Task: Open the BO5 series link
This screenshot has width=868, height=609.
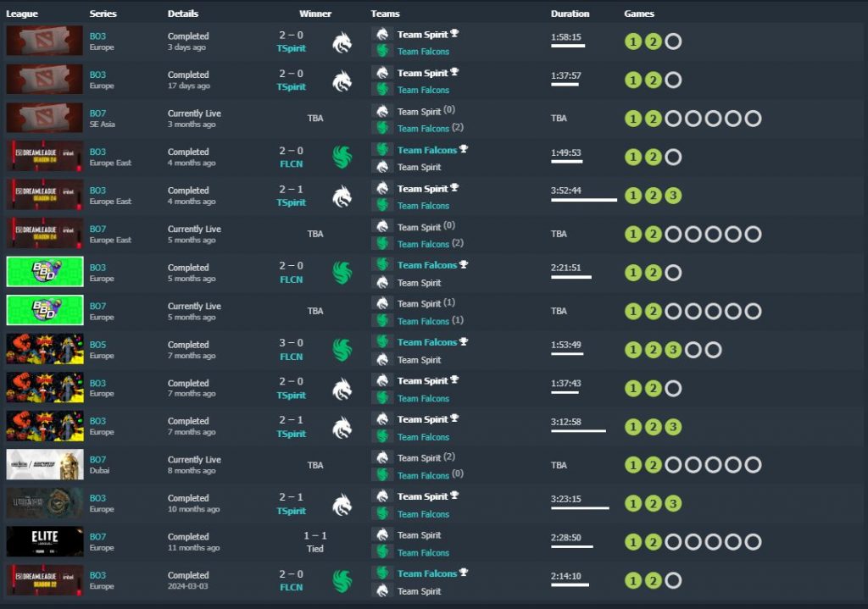Action: point(97,345)
